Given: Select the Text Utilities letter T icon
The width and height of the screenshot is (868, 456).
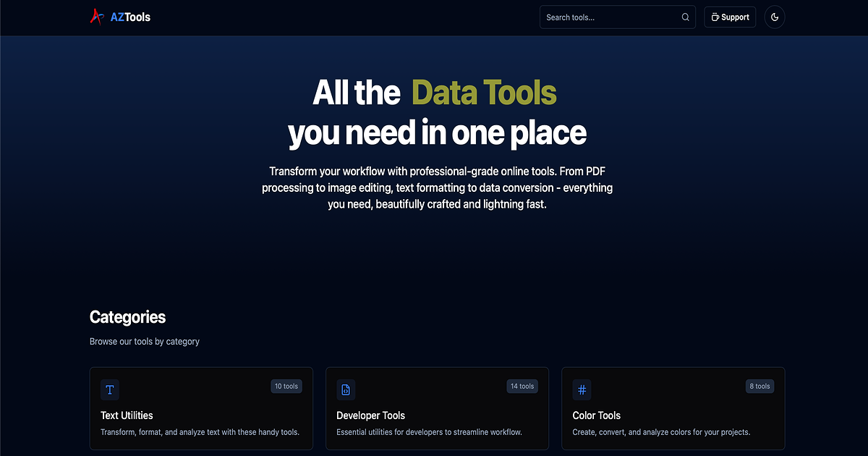Looking at the screenshot, I should click(109, 389).
